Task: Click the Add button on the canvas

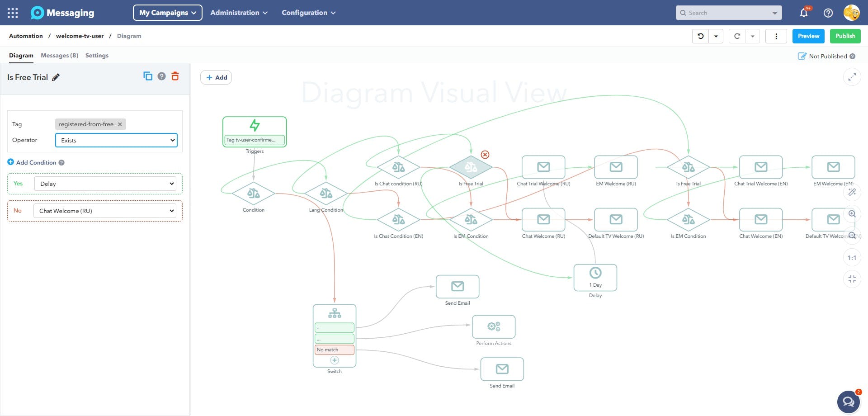Action: [x=216, y=77]
